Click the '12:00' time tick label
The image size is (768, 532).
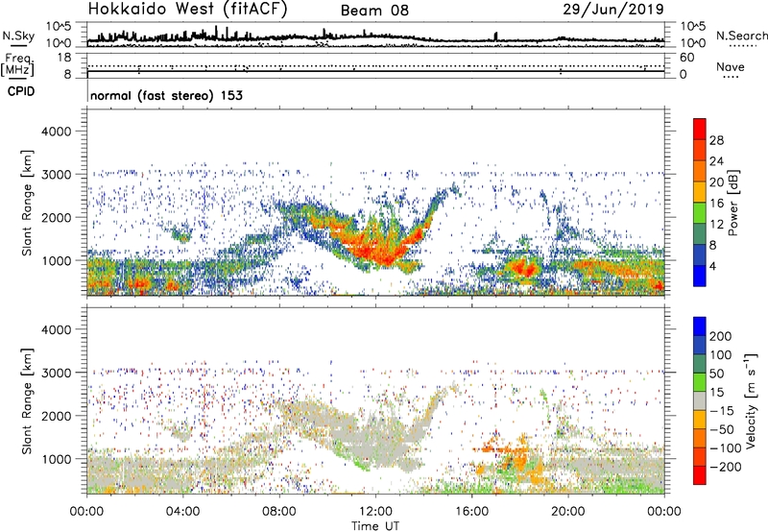(x=375, y=512)
